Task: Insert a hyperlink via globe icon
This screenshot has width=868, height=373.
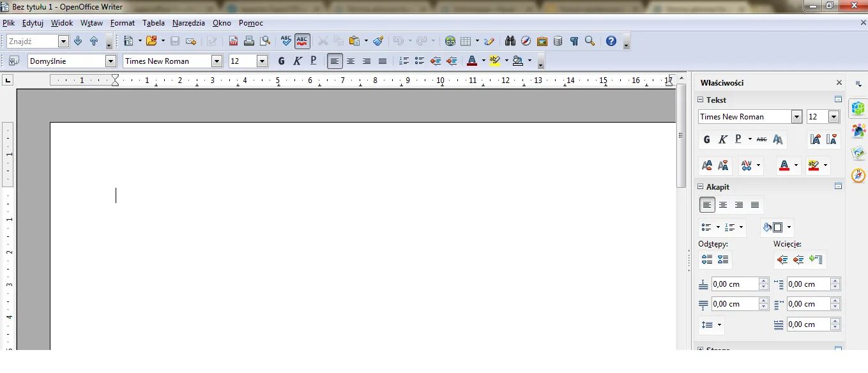Action: pyautogui.click(x=450, y=41)
